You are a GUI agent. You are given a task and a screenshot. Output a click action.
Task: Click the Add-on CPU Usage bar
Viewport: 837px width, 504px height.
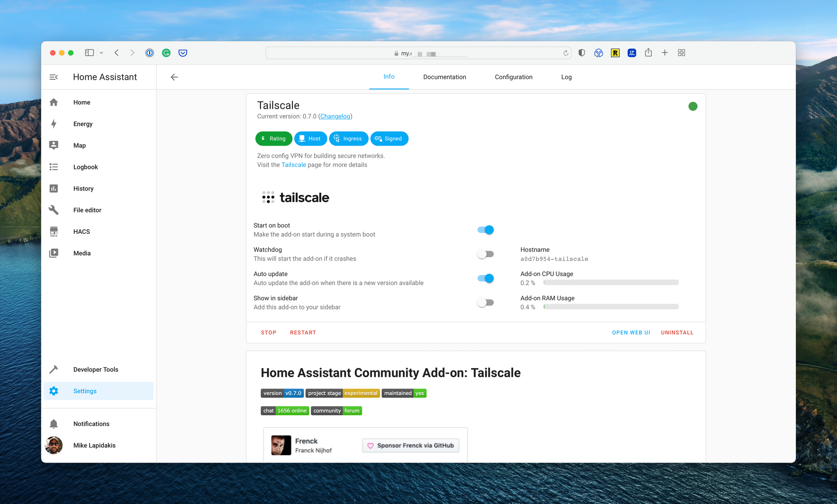[611, 283]
